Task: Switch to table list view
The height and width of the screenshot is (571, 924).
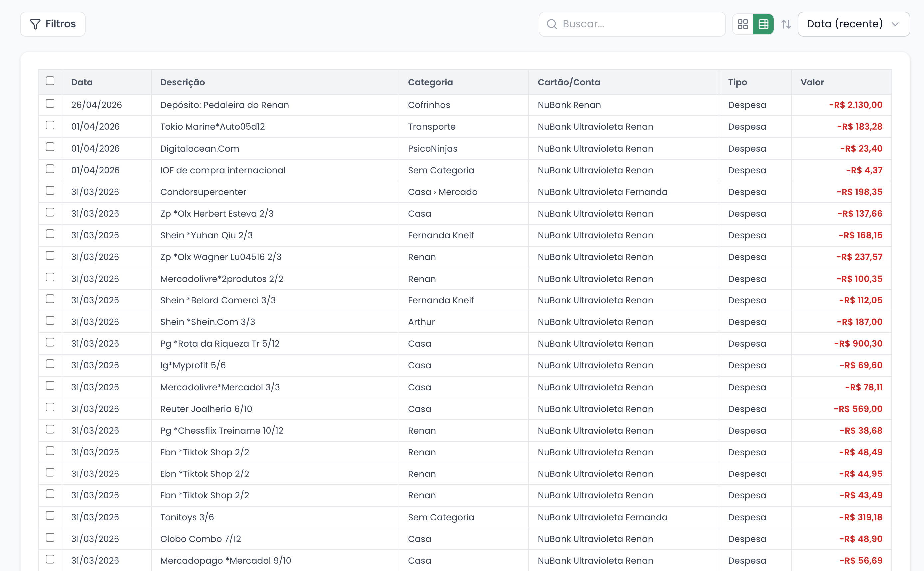Action: 763,24
